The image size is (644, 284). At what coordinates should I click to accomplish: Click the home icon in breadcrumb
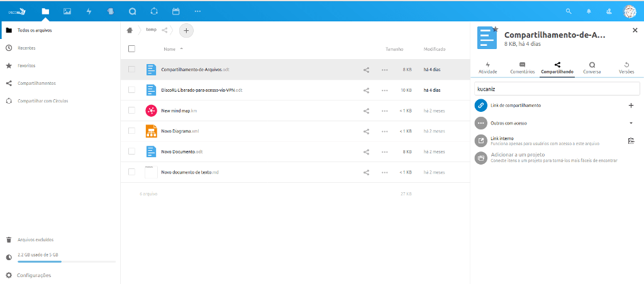point(130,30)
